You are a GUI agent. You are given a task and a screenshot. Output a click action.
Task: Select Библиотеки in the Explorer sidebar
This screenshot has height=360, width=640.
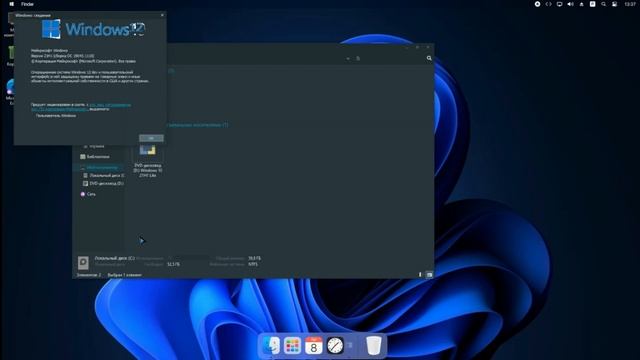95,157
